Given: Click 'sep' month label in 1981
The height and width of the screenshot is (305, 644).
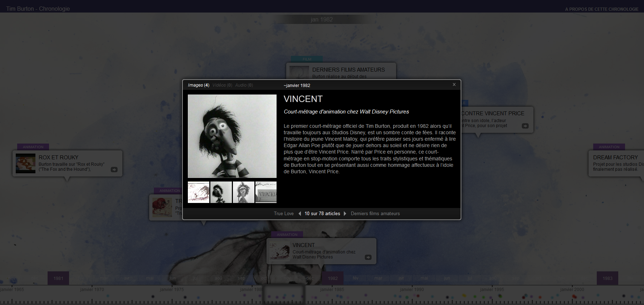Looking at the screenshot, I should click(x=241, y=278).
